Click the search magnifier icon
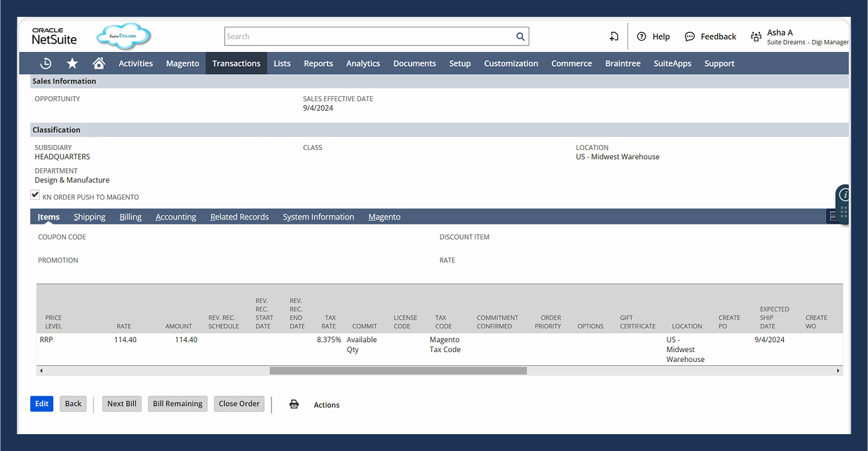This screenshot has height=451, width=868. point(520,36)
